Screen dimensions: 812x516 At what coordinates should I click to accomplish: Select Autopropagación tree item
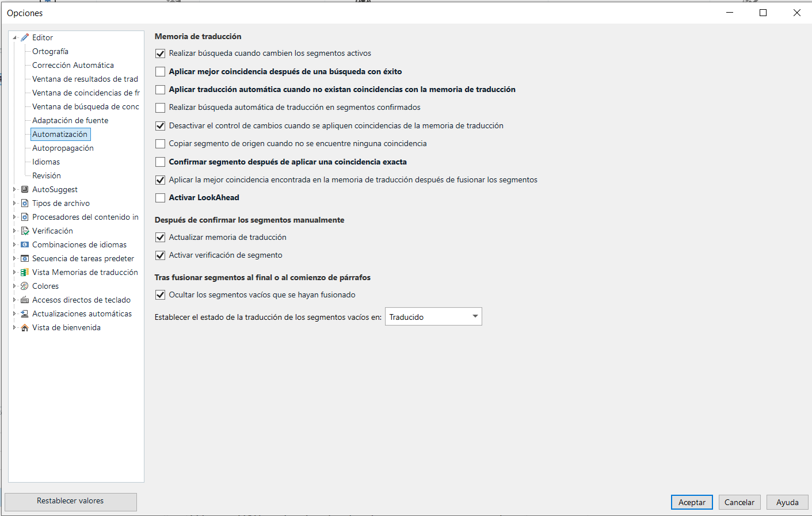pos(63,148)
